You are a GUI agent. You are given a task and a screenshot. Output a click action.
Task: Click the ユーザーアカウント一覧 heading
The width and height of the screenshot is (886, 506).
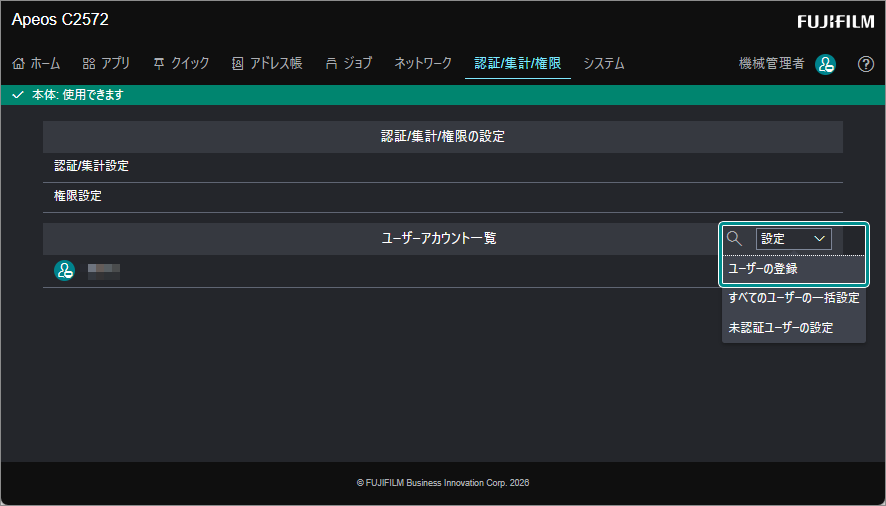pos(438,239)
